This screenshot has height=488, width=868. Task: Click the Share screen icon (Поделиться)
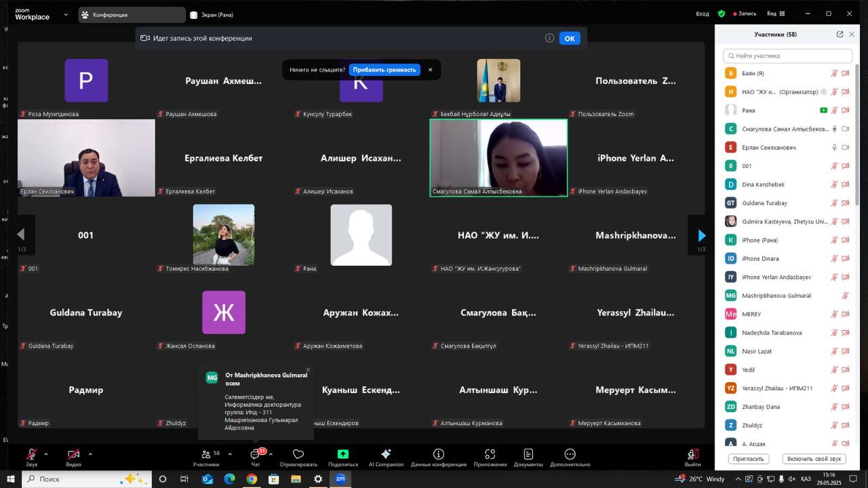point(342,457)
